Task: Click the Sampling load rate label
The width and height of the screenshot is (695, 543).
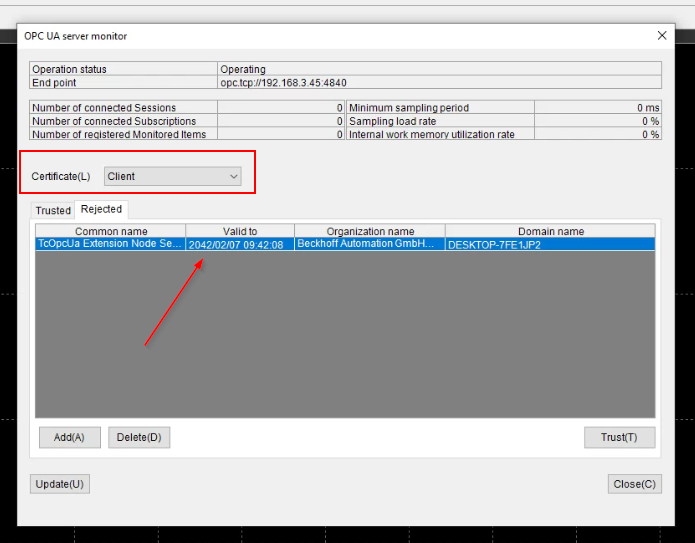Action: click(x=393, y=121)
